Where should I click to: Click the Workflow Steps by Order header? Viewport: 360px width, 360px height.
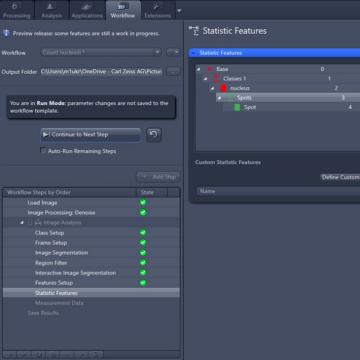point(70,192)
